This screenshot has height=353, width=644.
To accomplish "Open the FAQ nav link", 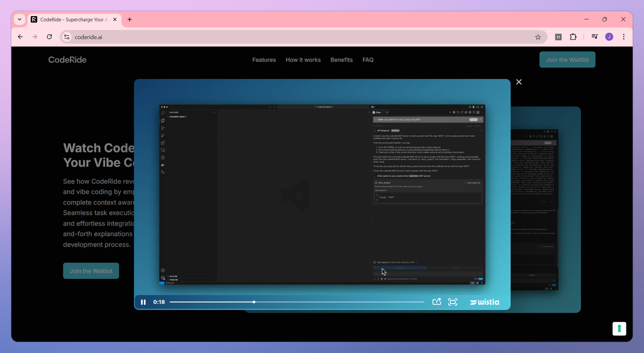I will coord(368,60).
